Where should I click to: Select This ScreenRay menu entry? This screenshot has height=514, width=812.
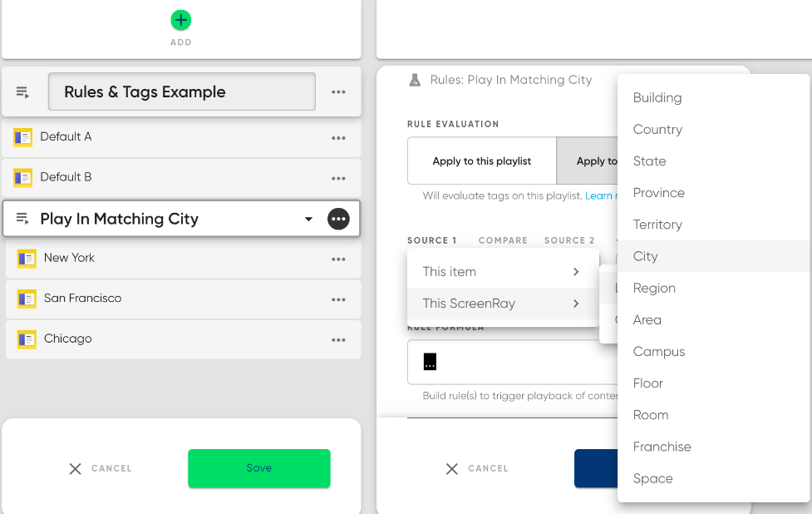click(503, 303)
